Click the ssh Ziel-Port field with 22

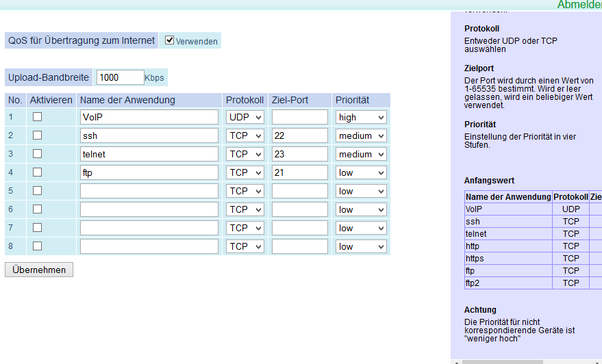pos(299,136)
